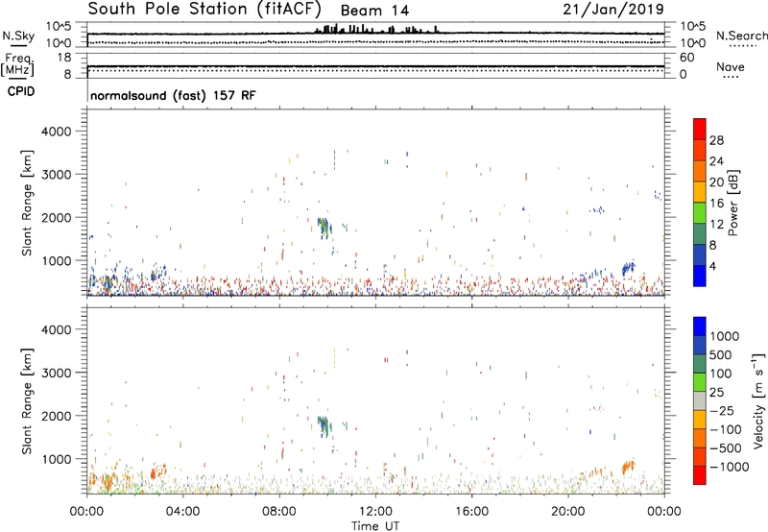Click the '-100' tick on the velocity scale
Image resolution: width=768 pixels, height=532 pixels.
(x=726, y=429)
